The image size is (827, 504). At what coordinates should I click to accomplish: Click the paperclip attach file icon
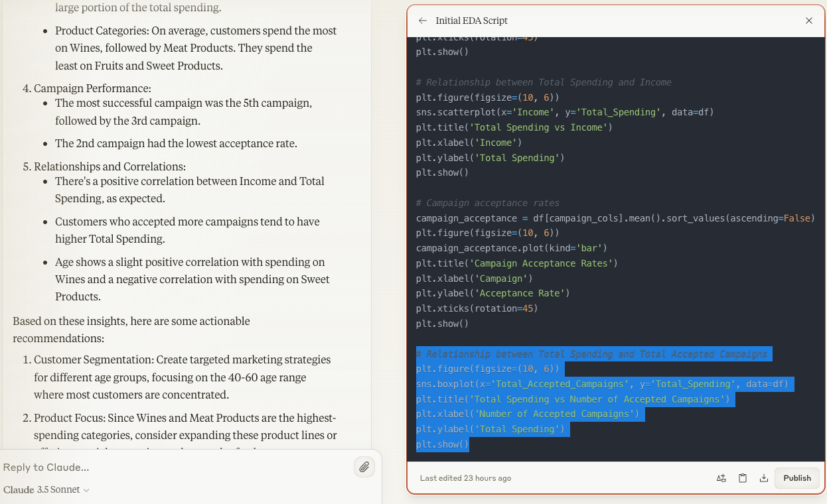point(364,467)
